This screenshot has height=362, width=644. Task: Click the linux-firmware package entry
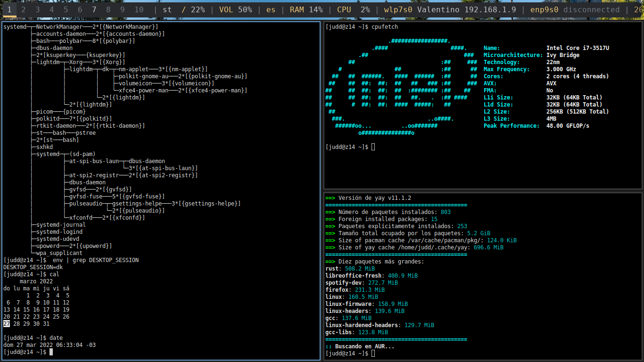point(366,304)
